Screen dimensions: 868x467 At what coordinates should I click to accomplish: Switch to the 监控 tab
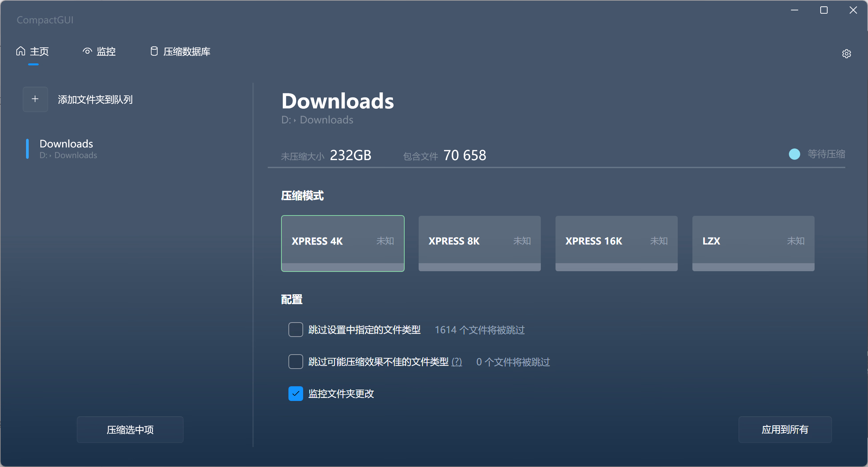(99, 51)
